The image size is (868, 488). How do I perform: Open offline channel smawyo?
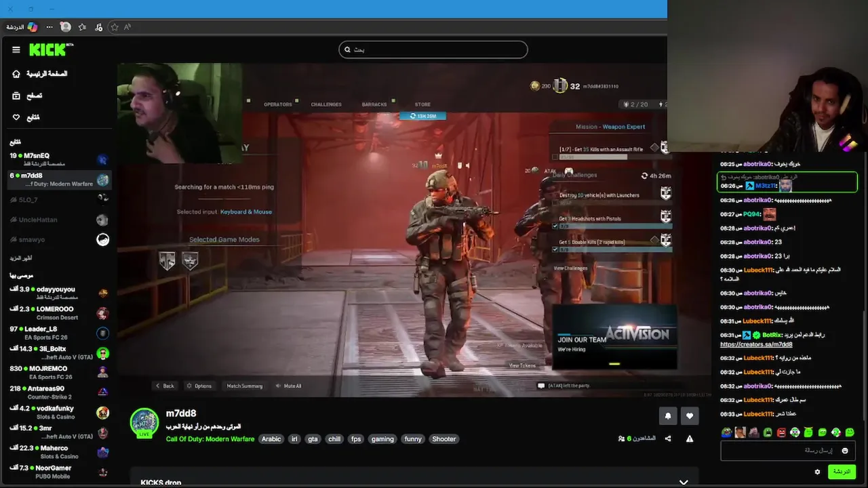pos(60,239)
